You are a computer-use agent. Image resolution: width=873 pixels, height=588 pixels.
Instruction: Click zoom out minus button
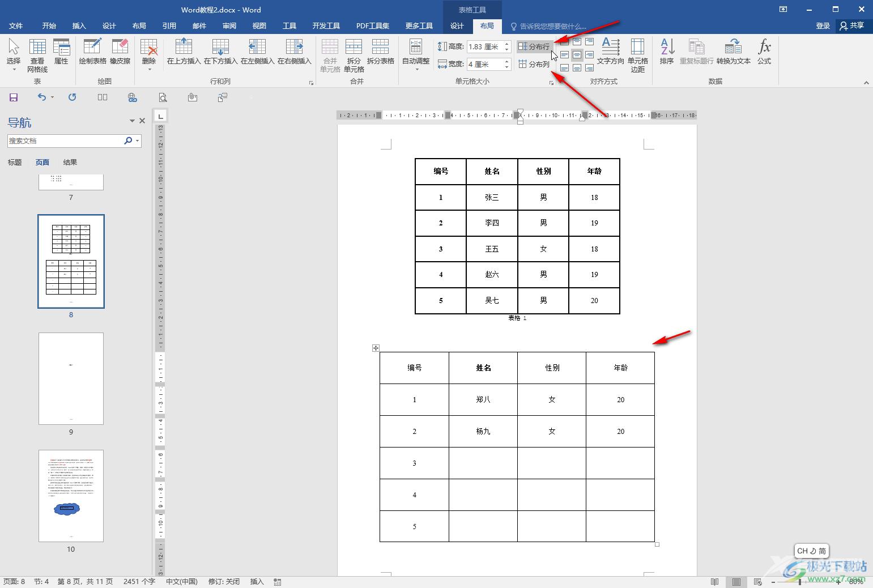point(773,582)
